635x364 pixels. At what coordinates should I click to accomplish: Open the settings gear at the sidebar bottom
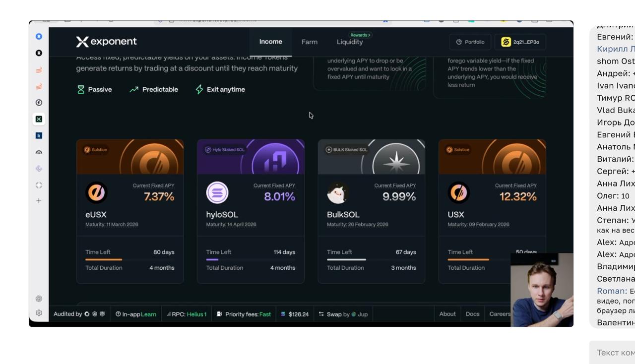point(39,313)
